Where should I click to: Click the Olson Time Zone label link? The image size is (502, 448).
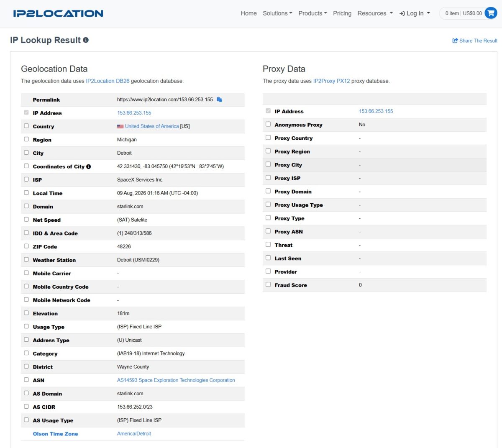pos(55,434)
